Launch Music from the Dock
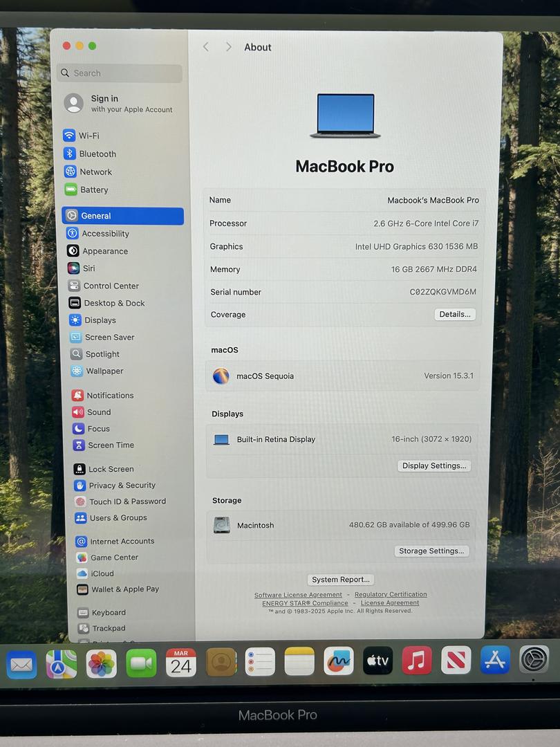Screen dimensions: 560x747 coord(417,660)
